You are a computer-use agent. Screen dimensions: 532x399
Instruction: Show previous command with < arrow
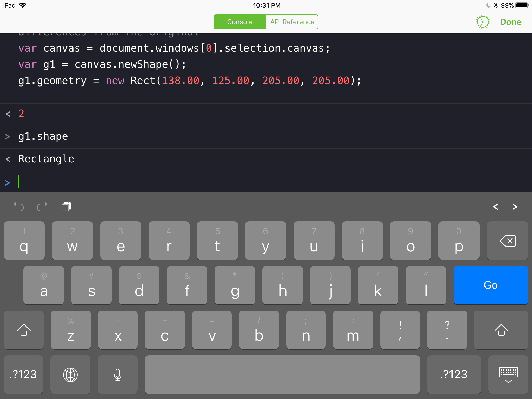pos(495,207)
